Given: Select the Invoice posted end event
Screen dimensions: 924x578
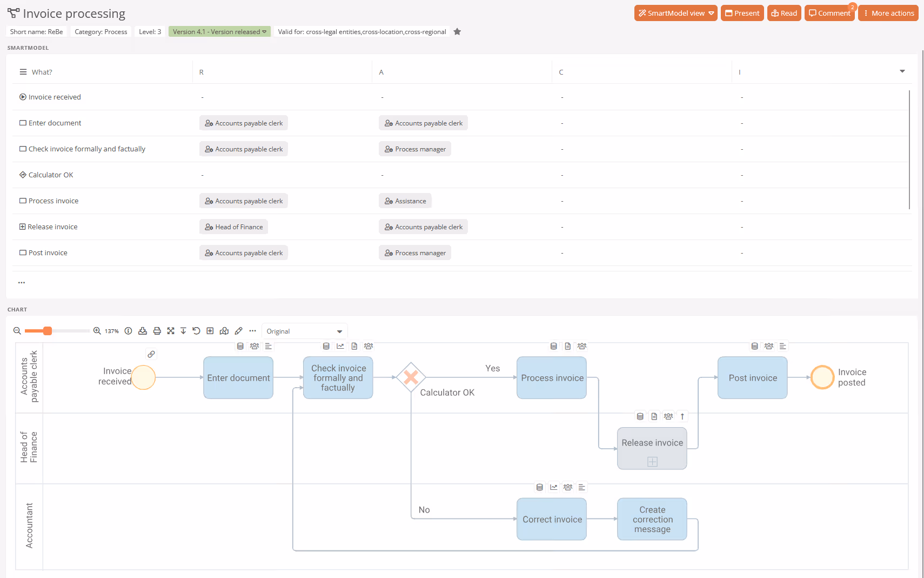Looking at the screenshot, I should point(822,377).
